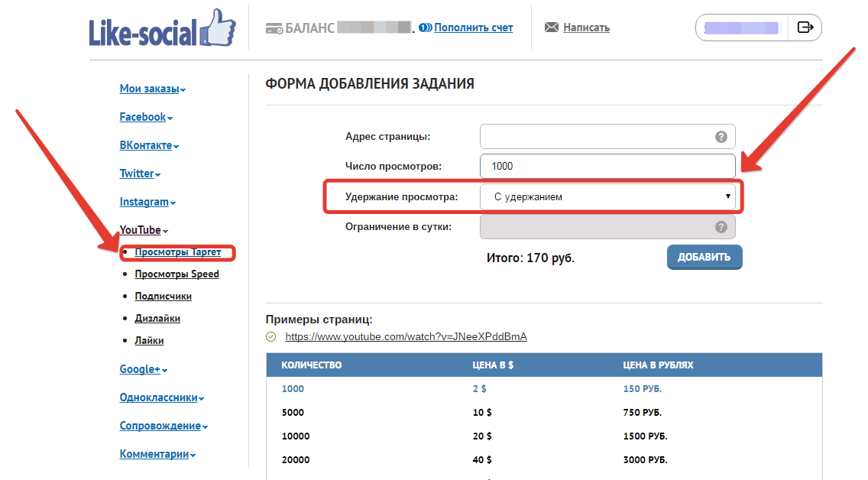Click the balance card icon
Image resolution: width=868 pixels, height=480 pixels.
point(274,28)
